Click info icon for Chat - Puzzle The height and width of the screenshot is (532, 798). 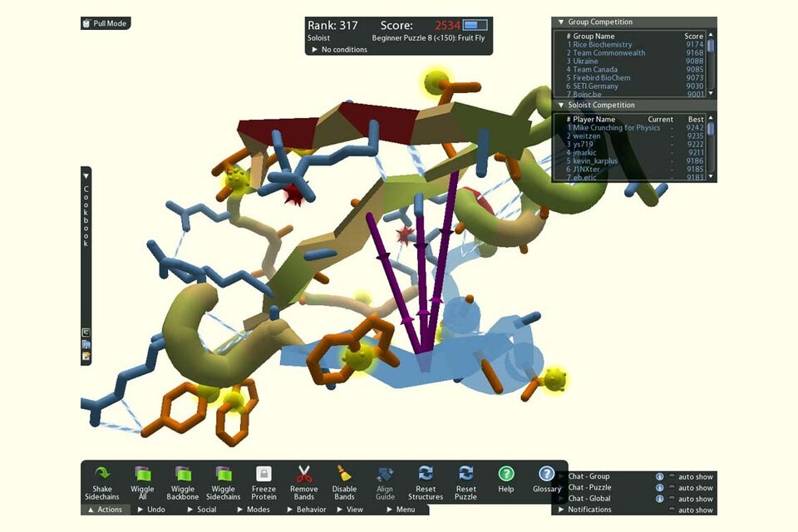659,488
